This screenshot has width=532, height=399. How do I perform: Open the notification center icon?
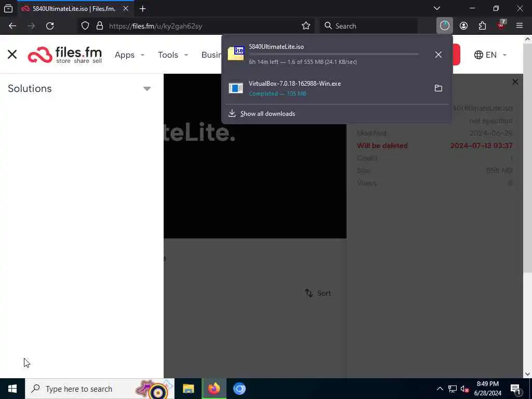click(516, 389)
